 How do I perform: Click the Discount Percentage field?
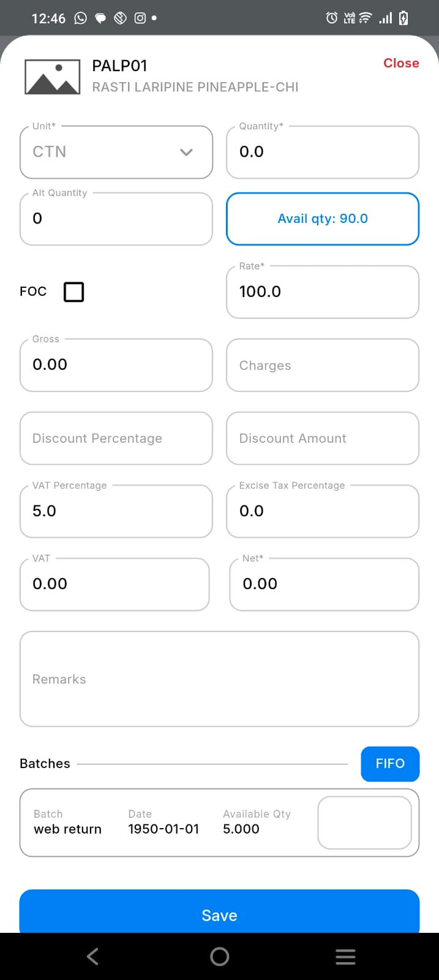[116, 439]
